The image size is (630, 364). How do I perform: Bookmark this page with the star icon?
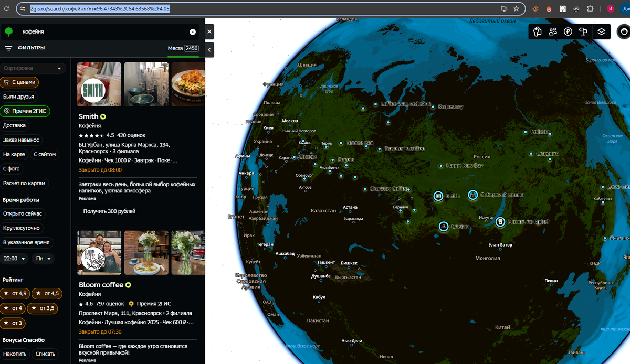[516, 9]
